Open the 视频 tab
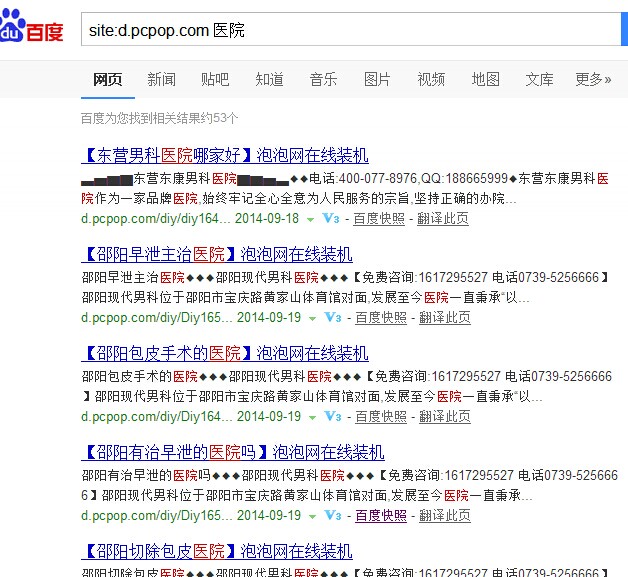 point(431,79)
